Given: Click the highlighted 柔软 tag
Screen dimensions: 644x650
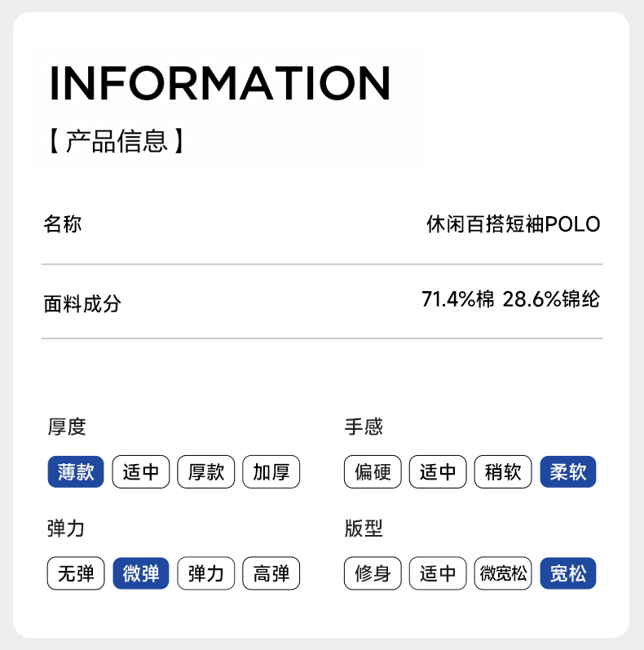Looking at the screenshot, I should pyautogui.click(x=568, y=471).
